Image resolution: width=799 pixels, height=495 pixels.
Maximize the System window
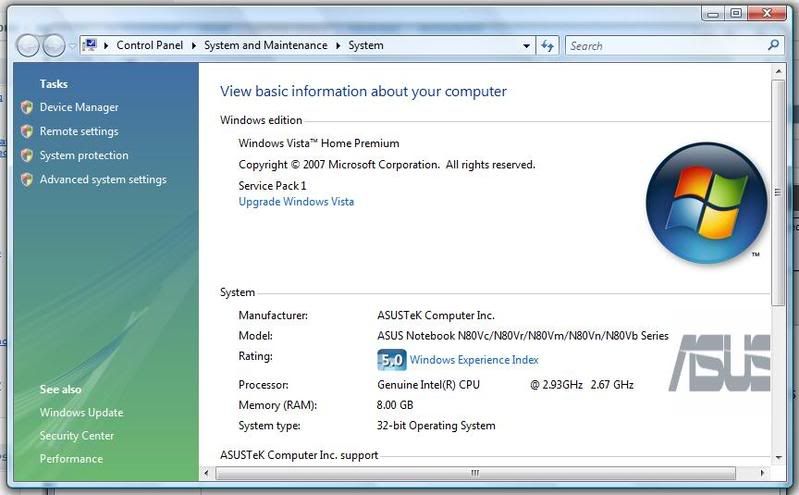[x=736, y=13]
